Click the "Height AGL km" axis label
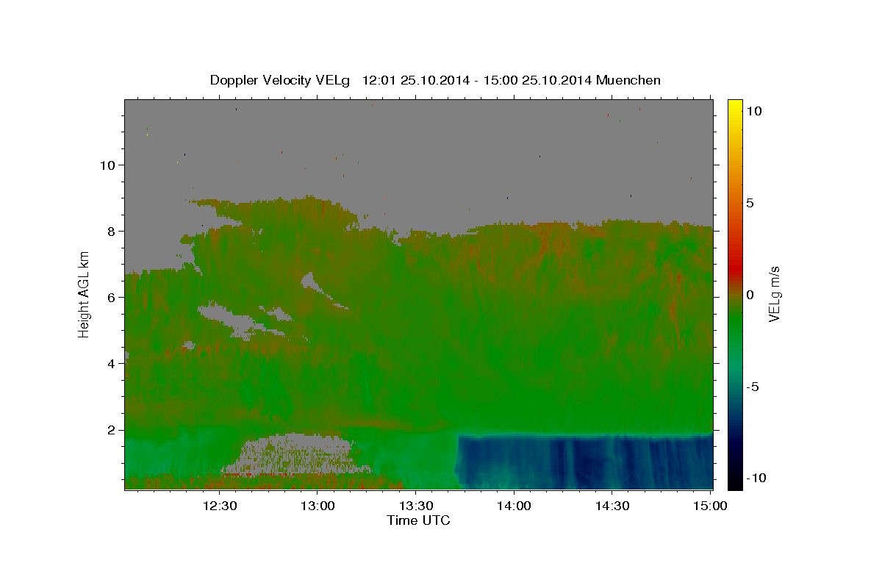The width and height of the screenshot is (882, 588). 85,294
